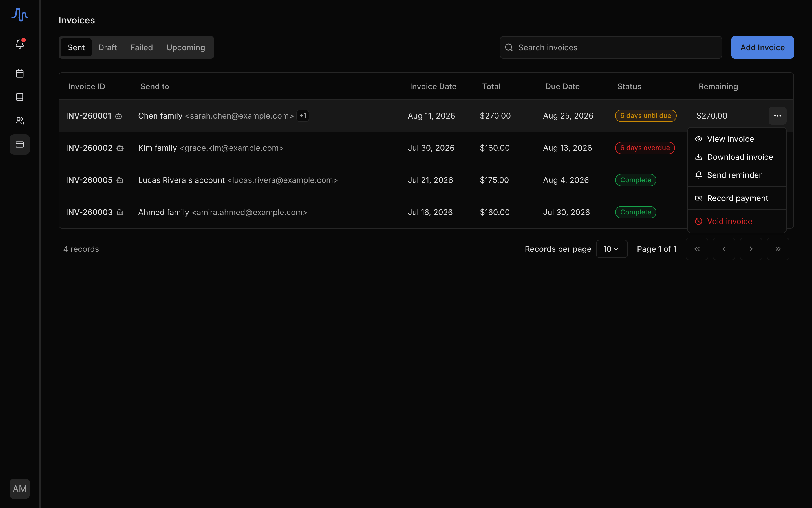Image resolution: width=812 pixels, height=508 pixels.
Task: Toggle the three-dot actions button for INV-260001
Action: tap(777, 116)
